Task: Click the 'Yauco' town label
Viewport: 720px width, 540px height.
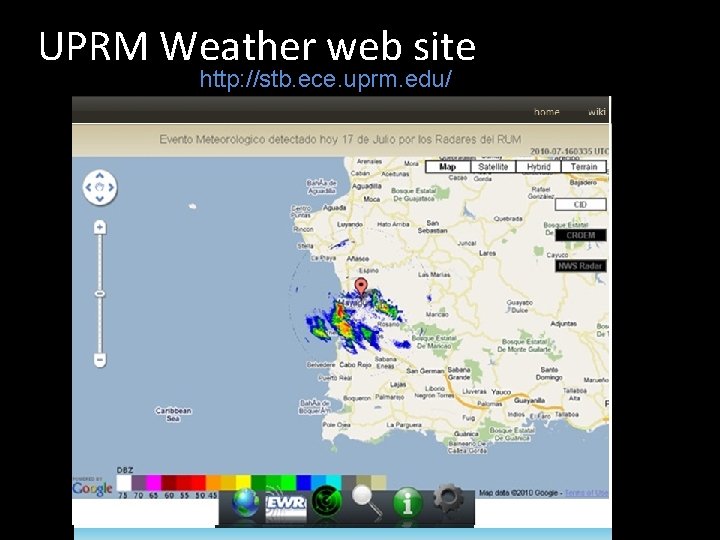Action: (501, 392)
